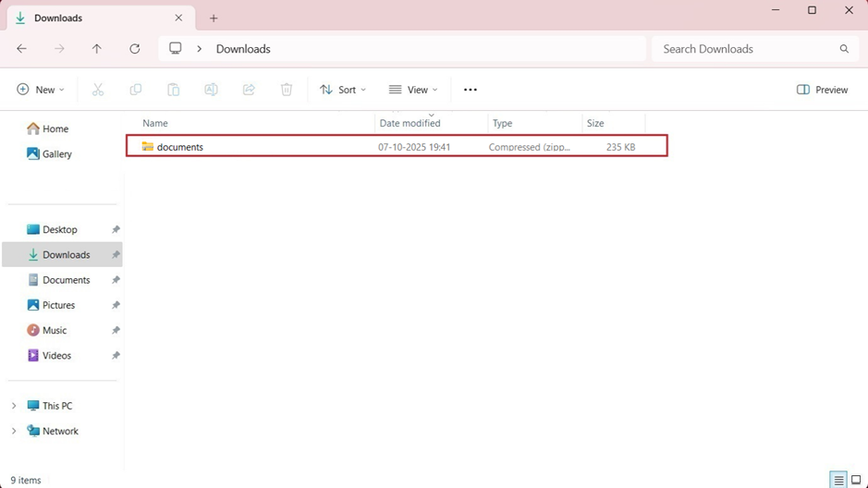Switch to details view layout icon

tap(838, 480)
